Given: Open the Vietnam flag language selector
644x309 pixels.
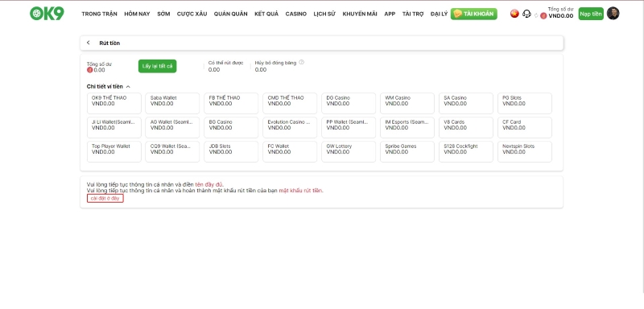Looking at the screenshot, I should point(514,14).
